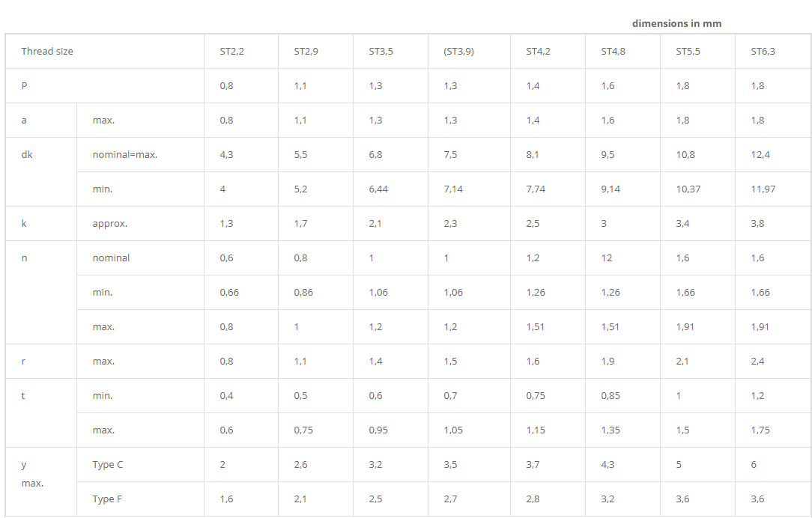Select the "nominal=max." row label
Screen dimensions: 812x518
pyautogui.click(x=124, y=155)
